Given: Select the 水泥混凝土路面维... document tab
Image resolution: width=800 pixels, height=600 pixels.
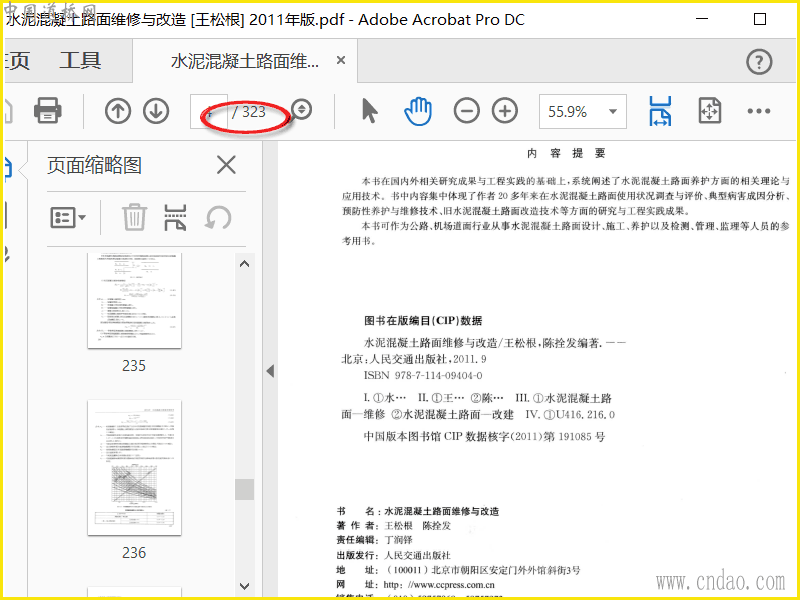Looking at the screenshot, I should [245, 61].
